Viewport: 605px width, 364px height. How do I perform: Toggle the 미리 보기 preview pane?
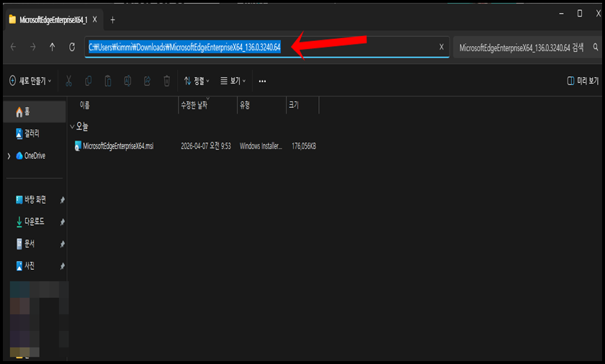[x=583, y=81]
